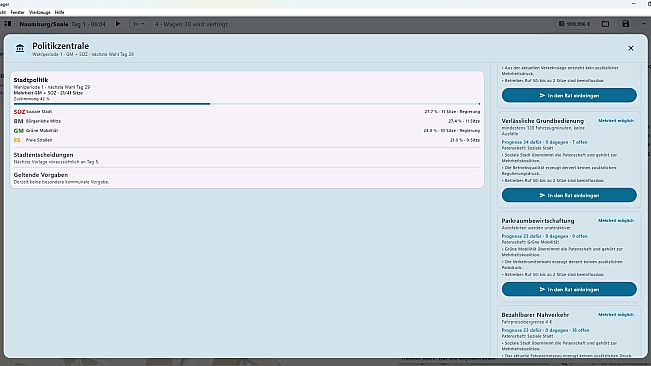Select the GM Grüne Mobilität party row
Screen dimensions: 651x366
click(x=247, y=131)
